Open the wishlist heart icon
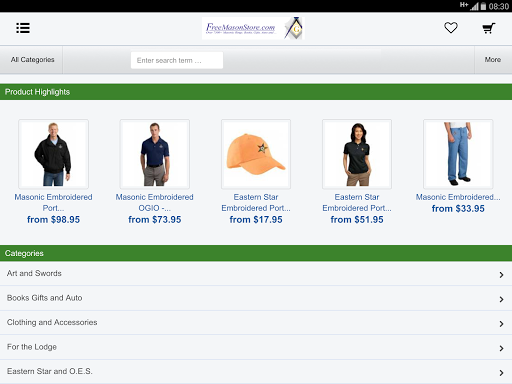This screenshot has height=384, width=512. click(x=451, y=28)
